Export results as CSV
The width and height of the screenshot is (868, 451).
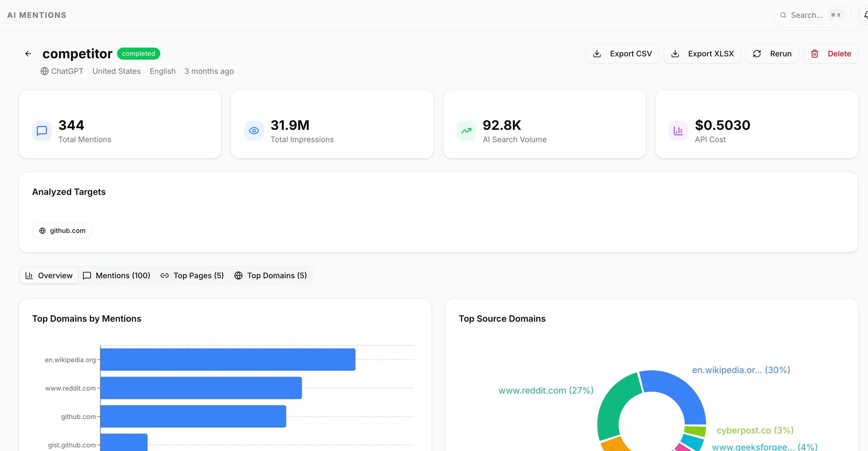point(622,54)
